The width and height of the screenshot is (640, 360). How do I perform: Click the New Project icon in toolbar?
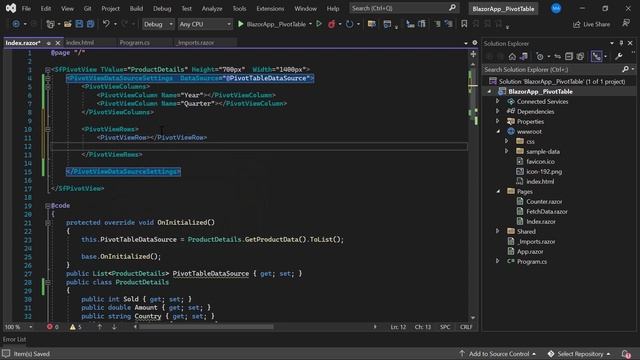pyautogui.click(x=50, y=24)
